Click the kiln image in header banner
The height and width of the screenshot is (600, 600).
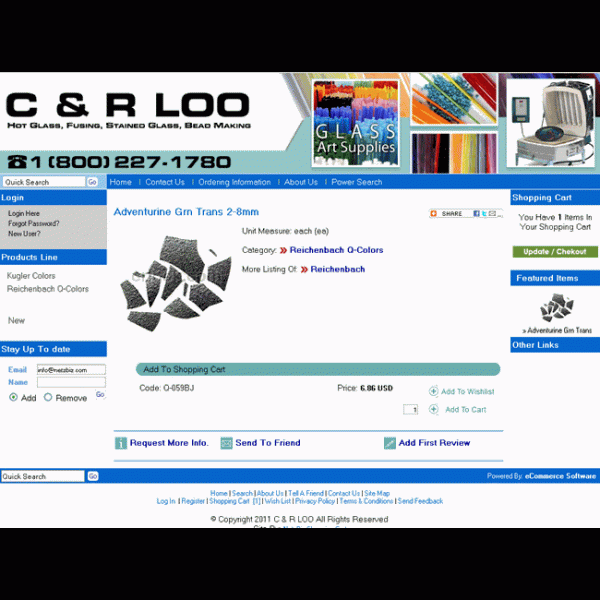click(551, 123)
